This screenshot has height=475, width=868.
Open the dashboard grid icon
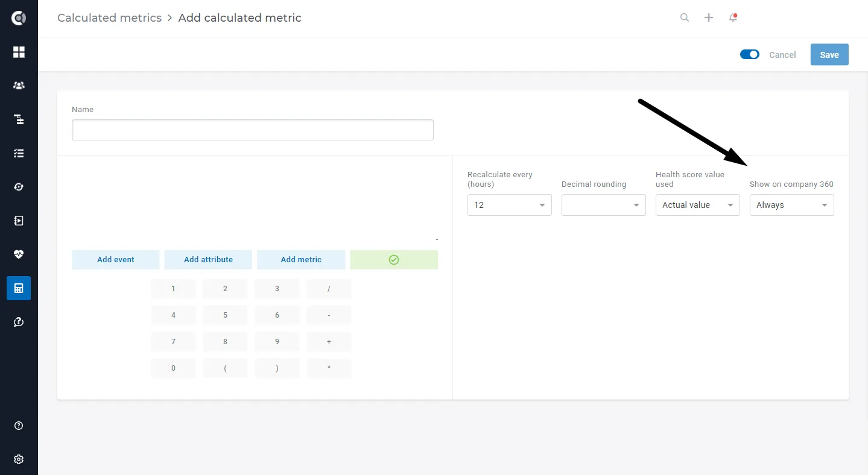[19, 52]
